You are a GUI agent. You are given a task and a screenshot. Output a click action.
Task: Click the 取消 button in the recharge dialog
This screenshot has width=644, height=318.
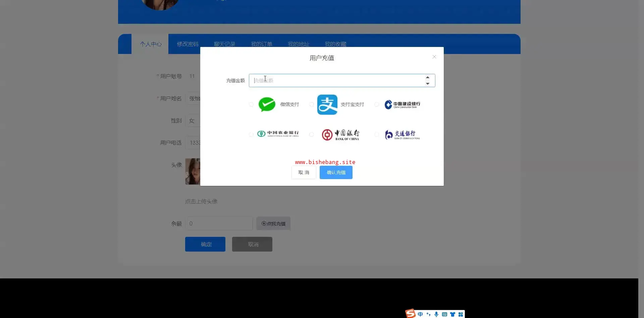tap(304, 172)
